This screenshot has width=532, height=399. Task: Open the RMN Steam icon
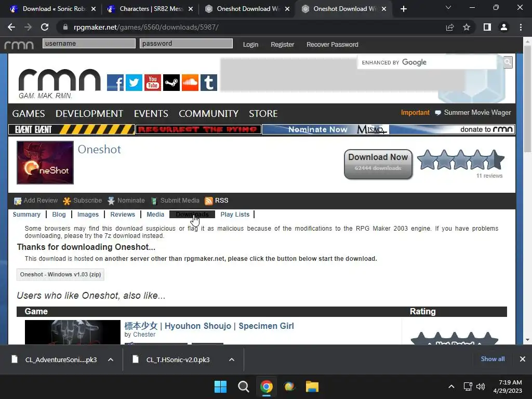point(171,83)
